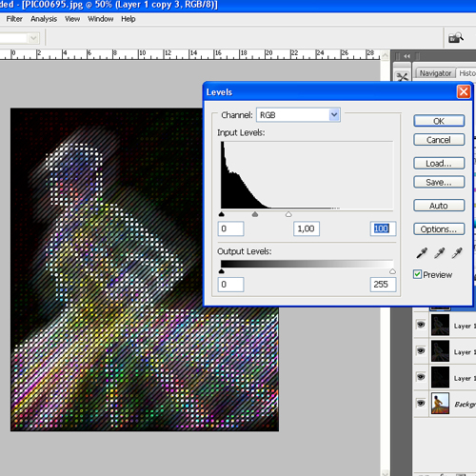Close the Levels dialog
This screenshot has height=476, width=476.
464,92
